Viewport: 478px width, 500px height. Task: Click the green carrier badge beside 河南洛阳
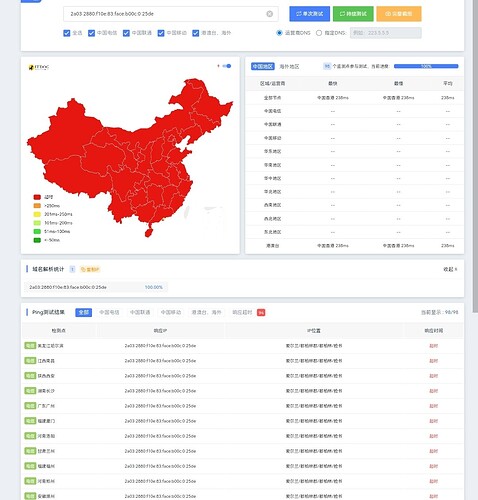pos(30,436)
